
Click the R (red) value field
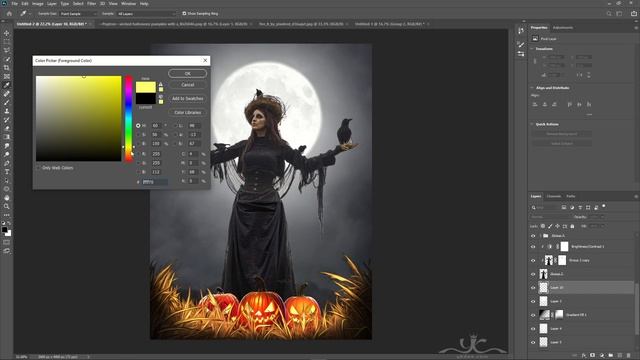(x=157, y=154)
